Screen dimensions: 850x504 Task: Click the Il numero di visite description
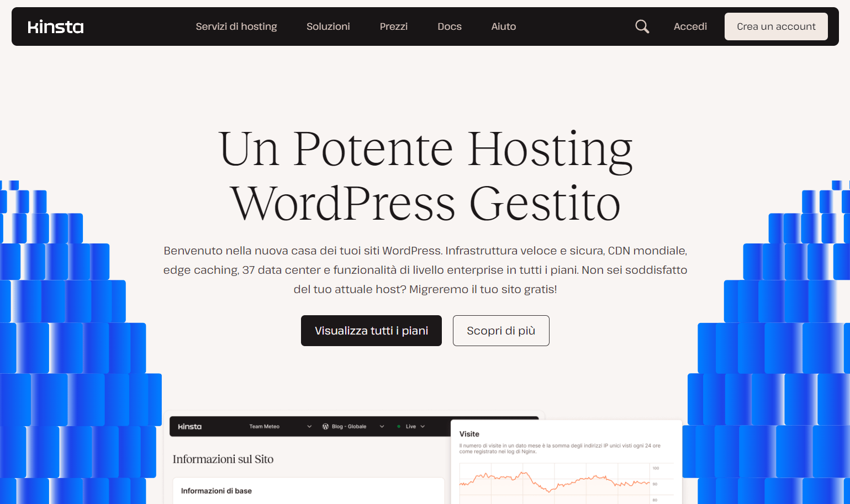pyautogui.click(x=559, y=448)
